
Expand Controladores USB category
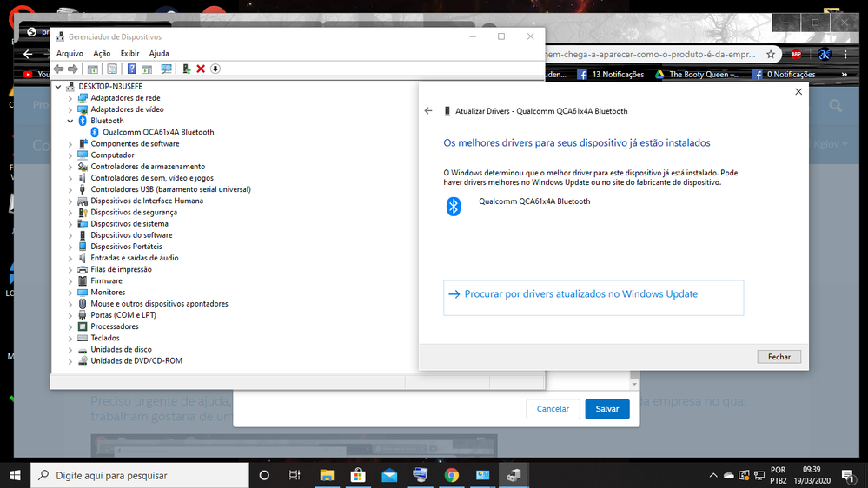[x=70, y=190]
